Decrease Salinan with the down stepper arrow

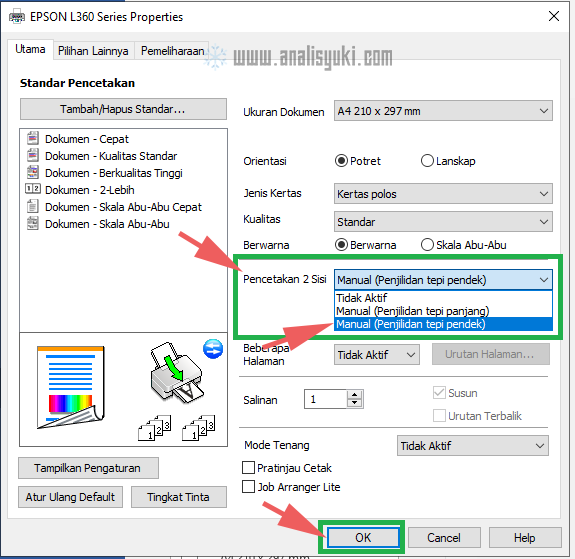(x=354, y=403)
